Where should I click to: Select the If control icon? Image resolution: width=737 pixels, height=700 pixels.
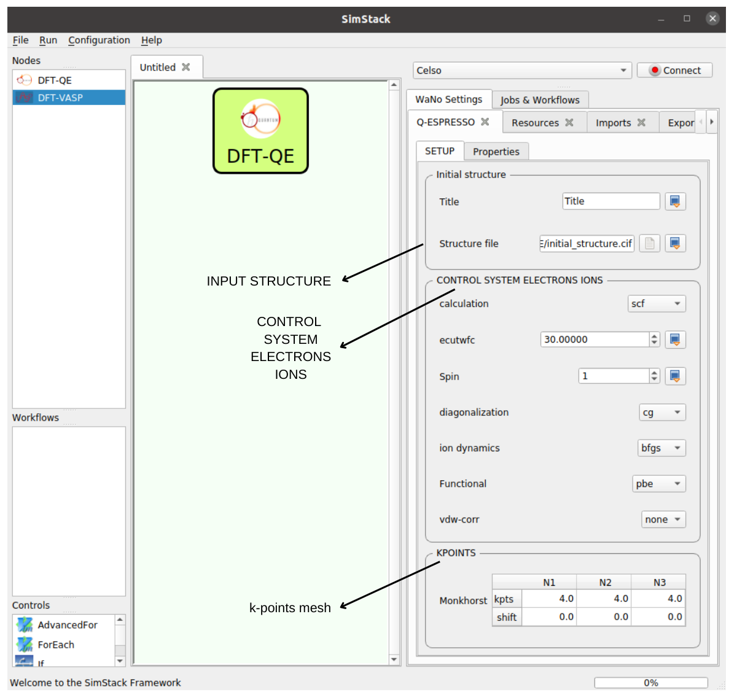(x=25, y=661)
